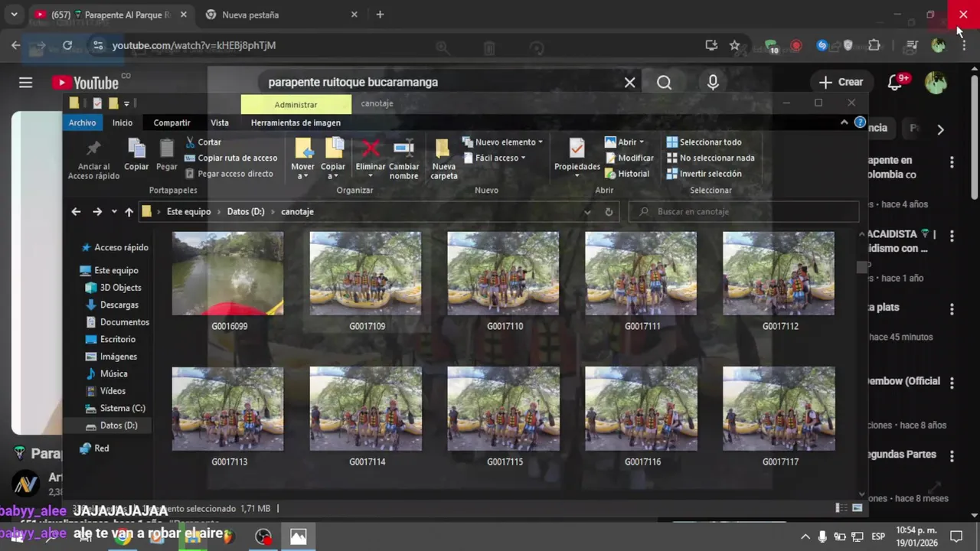This screenshot has width=980, height=551.
Task: Select image thumbnail G0017115
Action: click(503, 409)
